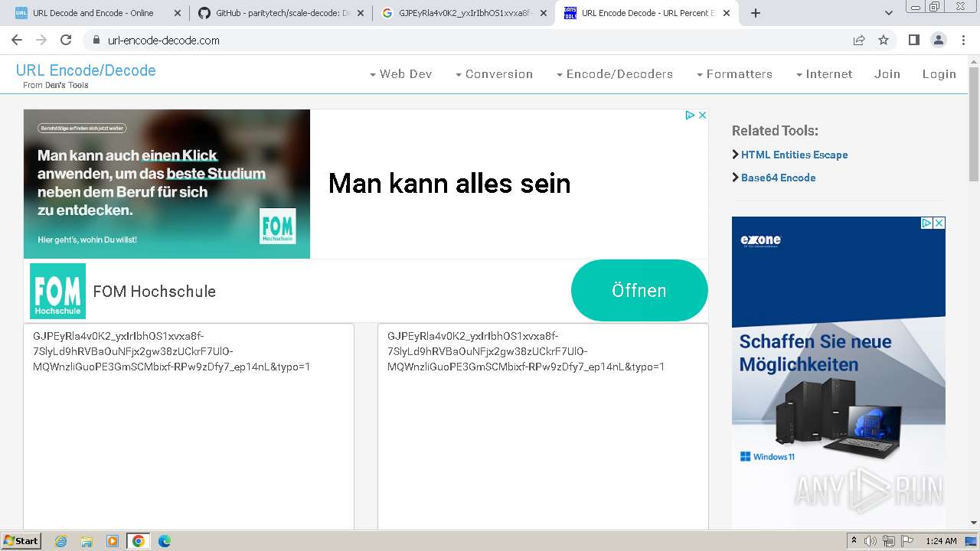
Task: Open the tab search dropdown arrow
Action: click(889, 13)
